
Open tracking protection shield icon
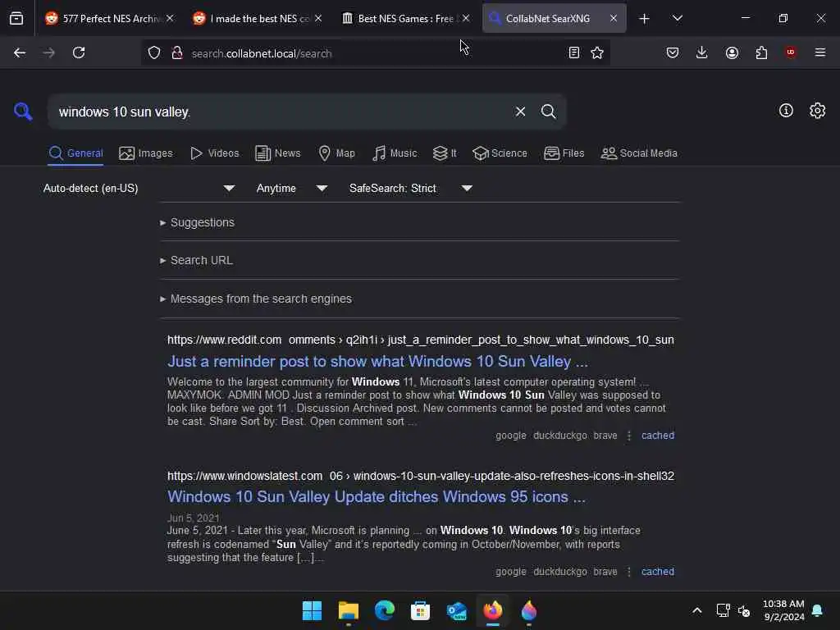coord(154,52)
